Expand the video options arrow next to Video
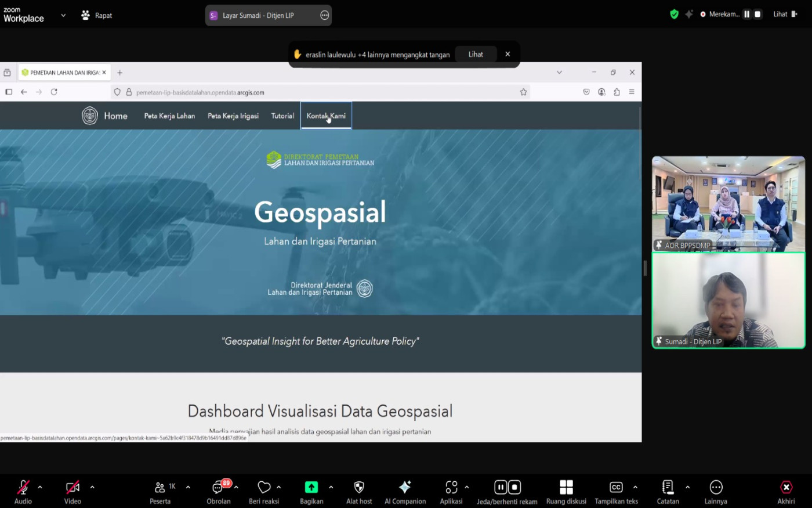This screenshot has width=812, height=508. 92,487
